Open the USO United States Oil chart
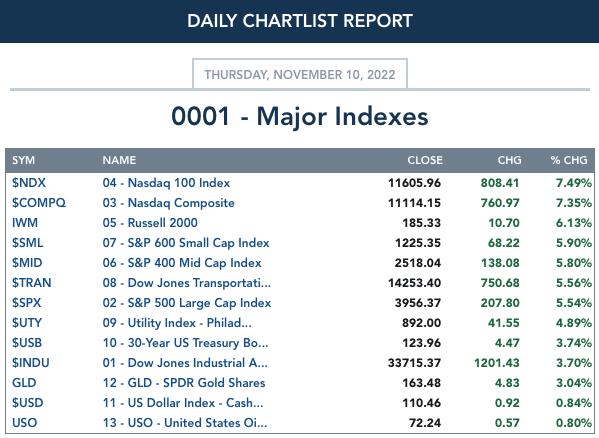This screenshot has width=599, height=438. [x=185, y=423]
